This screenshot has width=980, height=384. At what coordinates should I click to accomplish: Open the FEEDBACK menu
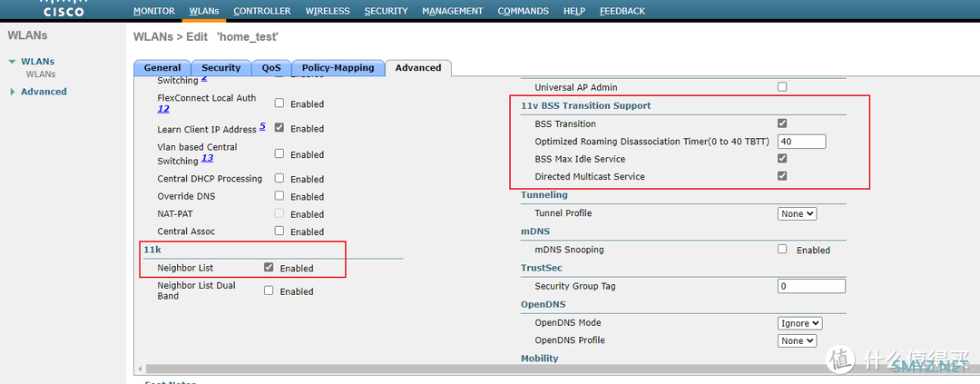pyautogui.click(x=622, y=11)
